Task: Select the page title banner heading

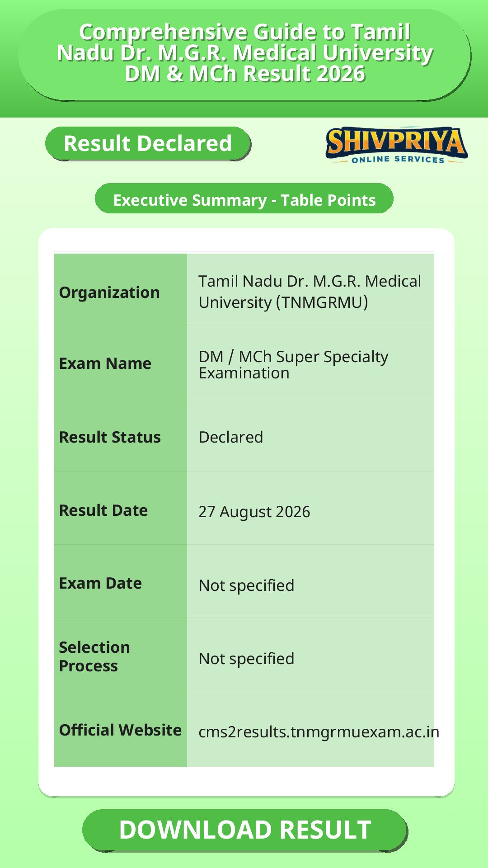Action: [244, 52]
